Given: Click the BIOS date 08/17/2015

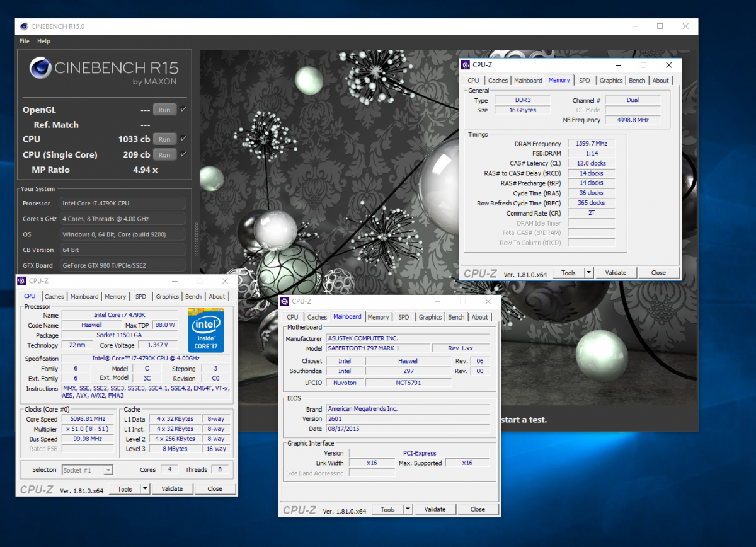Looking at the screenshot, I should [x=407, y=429].
